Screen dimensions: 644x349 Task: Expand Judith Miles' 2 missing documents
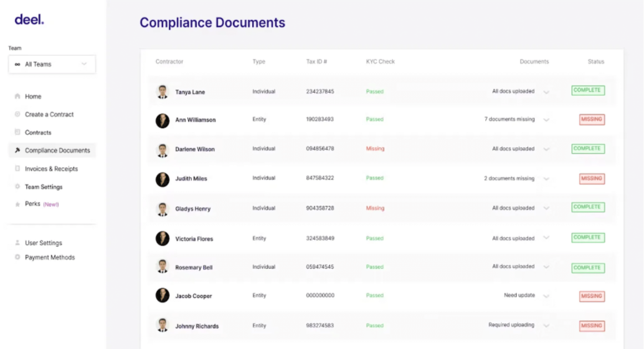pos(546,179)
